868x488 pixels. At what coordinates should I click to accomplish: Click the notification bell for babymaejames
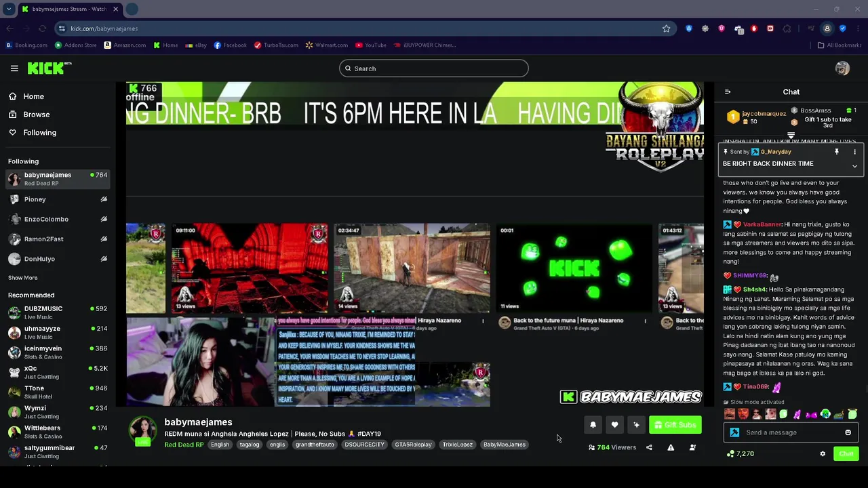pyautogui.click(x=593, y=425)
